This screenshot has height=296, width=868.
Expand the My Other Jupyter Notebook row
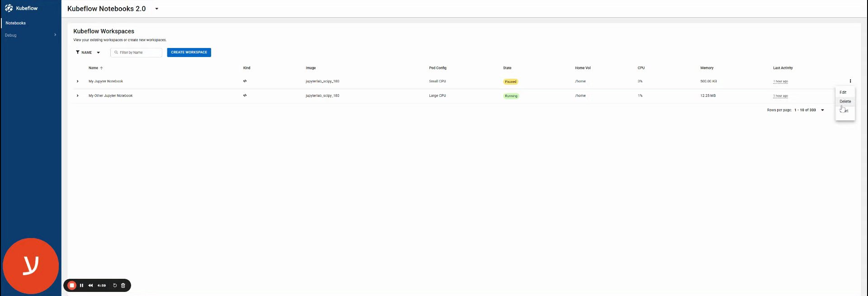tap(78, 96)
